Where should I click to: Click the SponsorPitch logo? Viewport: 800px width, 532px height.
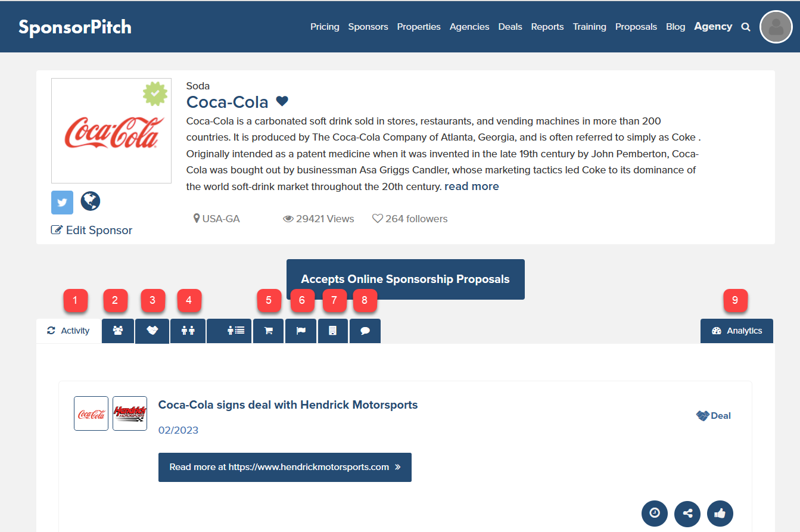(x=75, y=27)
